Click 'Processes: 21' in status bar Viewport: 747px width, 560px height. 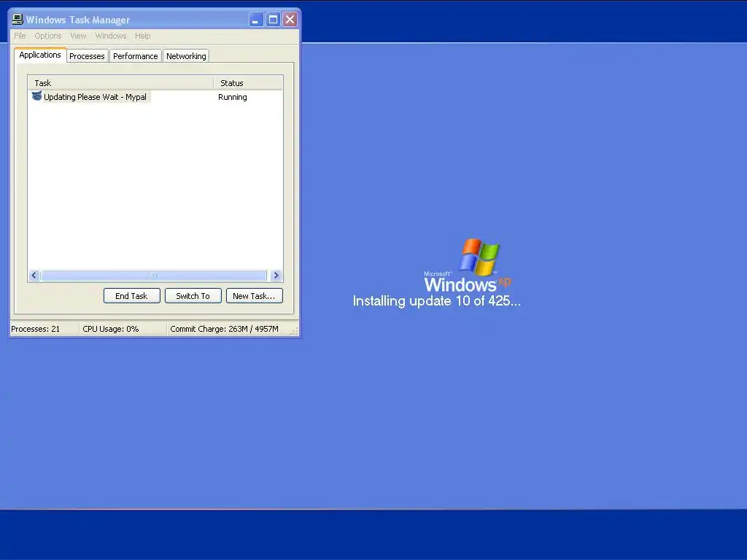coord(36,329)
